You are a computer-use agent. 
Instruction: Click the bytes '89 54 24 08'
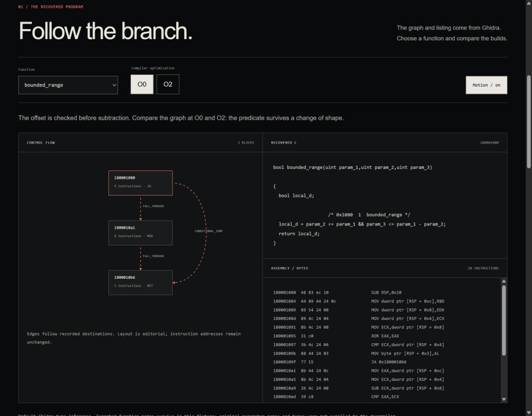[315, 310]
